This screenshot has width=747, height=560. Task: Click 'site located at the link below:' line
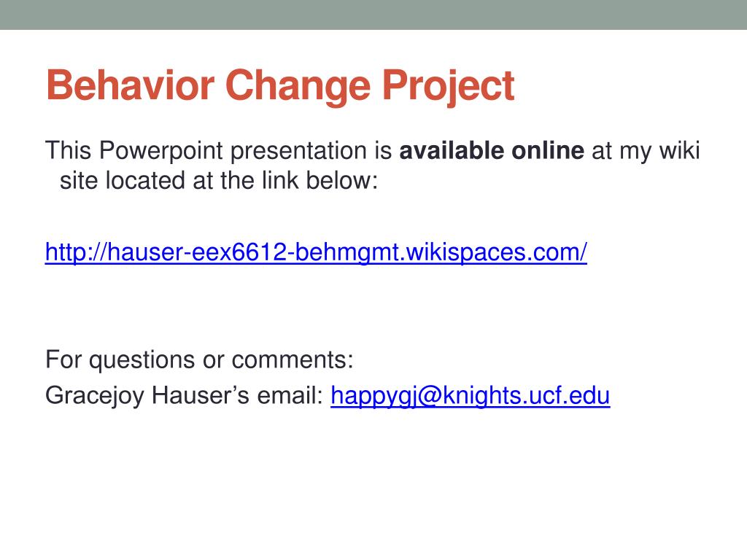[219, 181]
